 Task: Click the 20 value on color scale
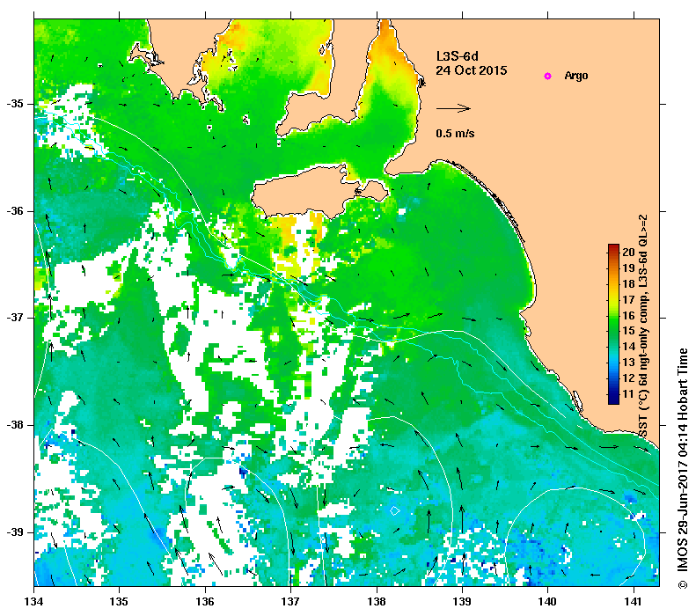(x=628, y=252)
